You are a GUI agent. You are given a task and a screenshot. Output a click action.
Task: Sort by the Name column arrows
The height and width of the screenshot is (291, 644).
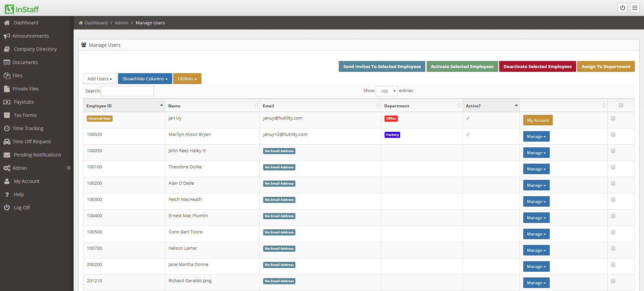coord(256,105)
